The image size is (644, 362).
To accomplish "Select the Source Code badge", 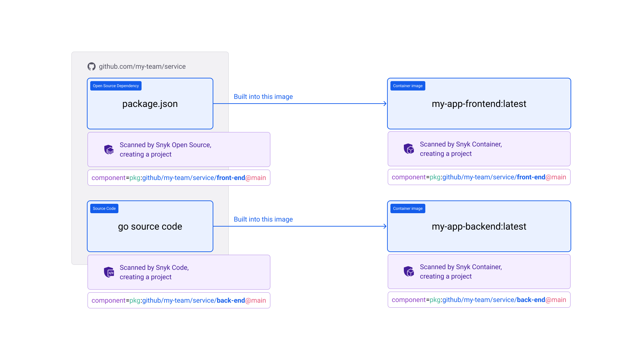I will click(104, 208).
